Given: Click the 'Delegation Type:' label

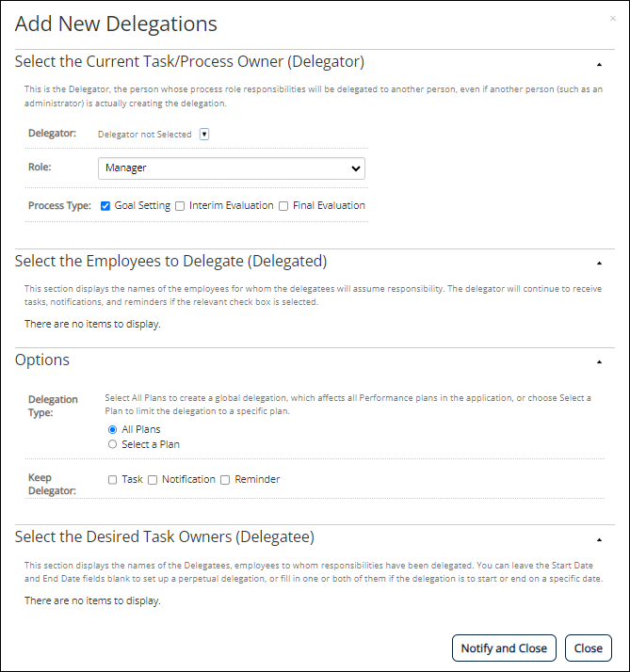Looking at the screenshot, I should pos(53,406).
